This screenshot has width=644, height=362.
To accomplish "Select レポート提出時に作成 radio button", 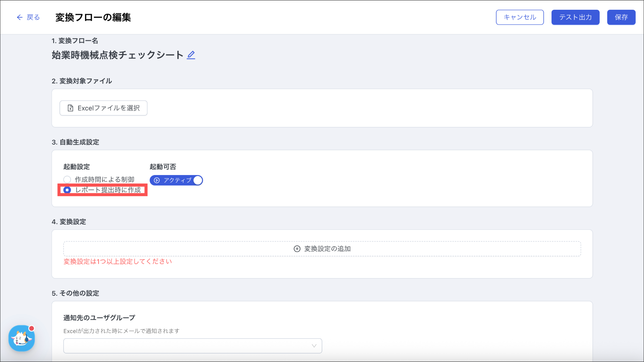I will point(67,190).
